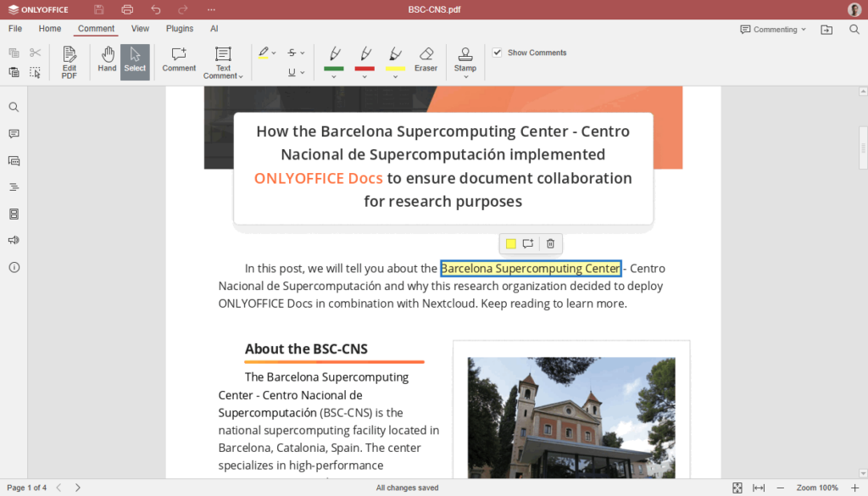Select the Hand tool

(107, 59)
